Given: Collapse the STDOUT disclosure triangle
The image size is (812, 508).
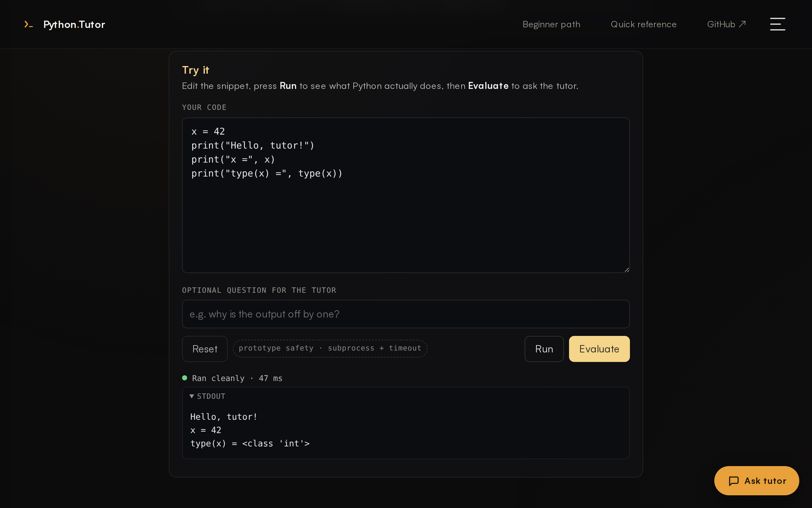Looking at the screenshot, I should click(x=192, y=396).
